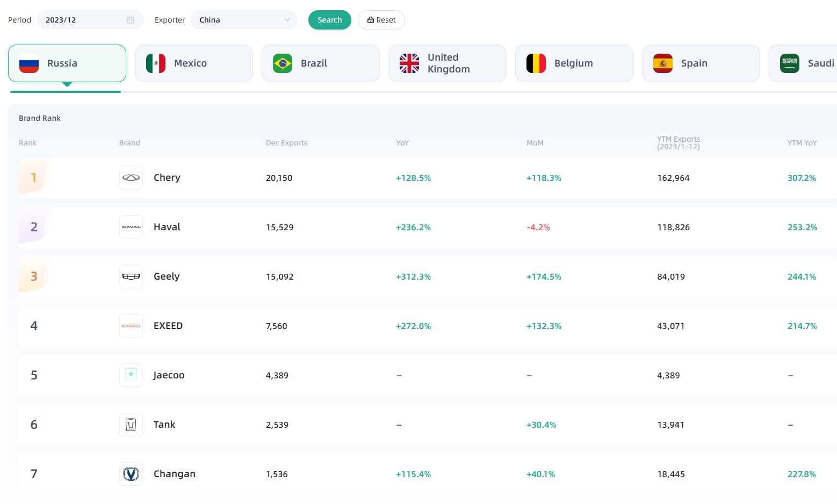Click the Chery brand logo icon
This screenshot has height=504, width=837.
pyautogui.click(x=131, y=178)
